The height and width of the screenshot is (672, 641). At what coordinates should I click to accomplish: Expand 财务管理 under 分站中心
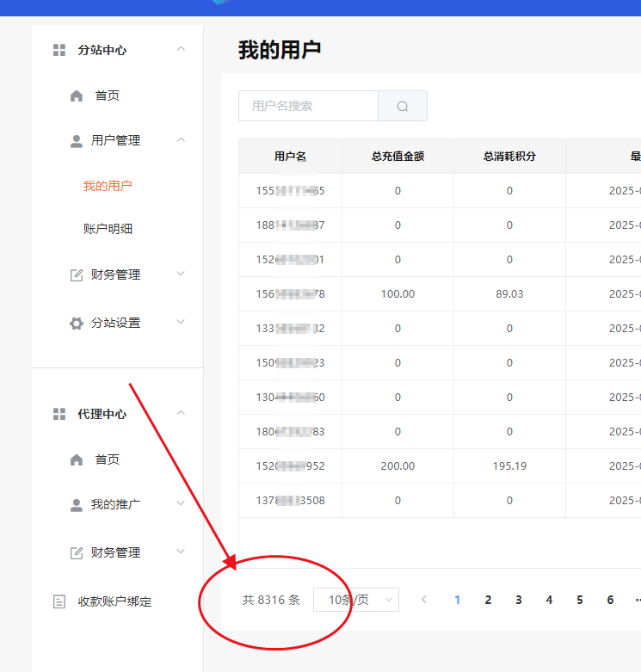[x=181, y=274]
